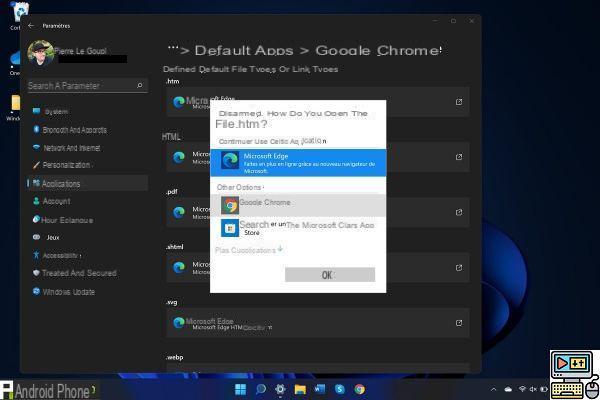Click the volume tray icon
Screen dimensions: 600x400
(x=533, y=389)
